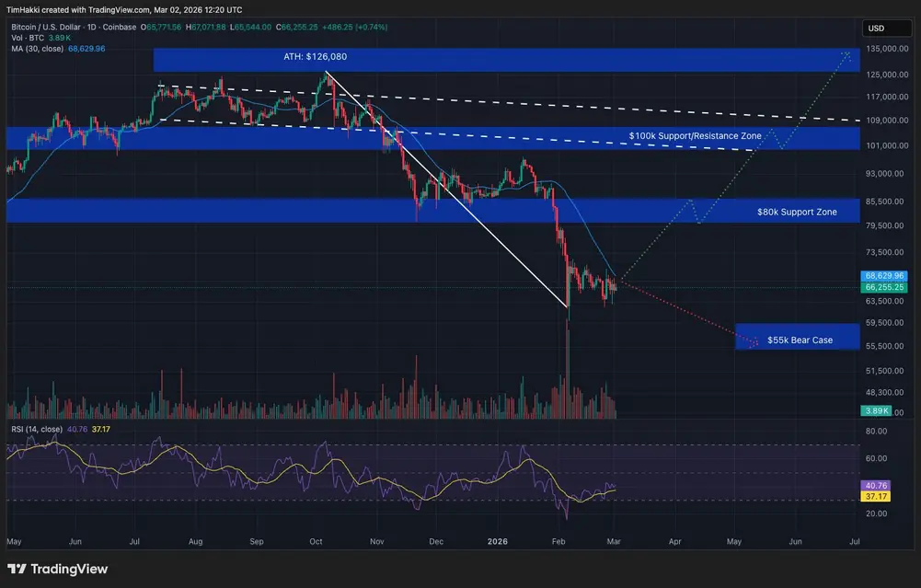Select the Bitcoin / U.S. Dollar symbol title

46,27
